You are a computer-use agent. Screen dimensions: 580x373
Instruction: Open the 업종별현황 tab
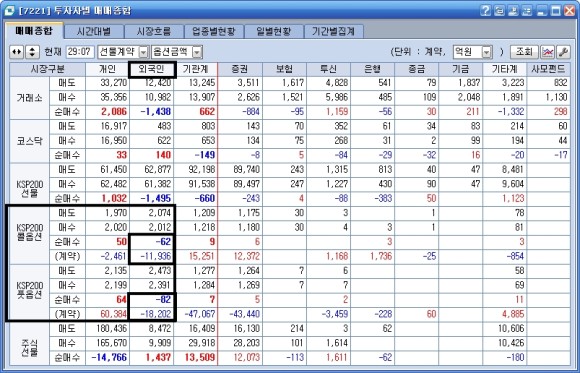(213, 31)
